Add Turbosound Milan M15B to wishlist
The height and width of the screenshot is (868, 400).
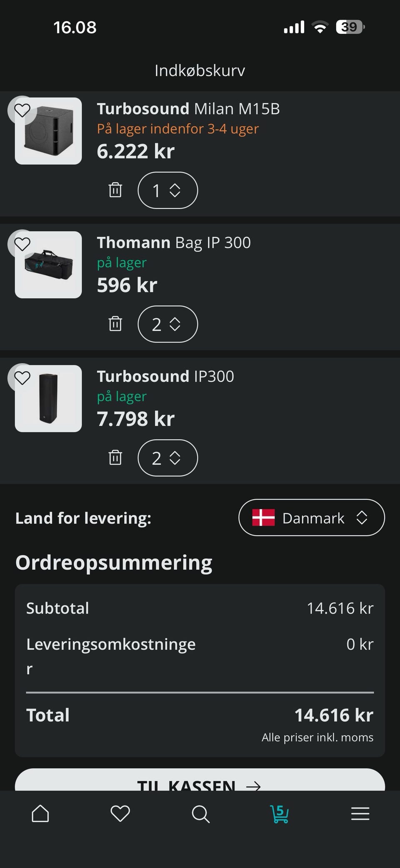pos(22,111)
